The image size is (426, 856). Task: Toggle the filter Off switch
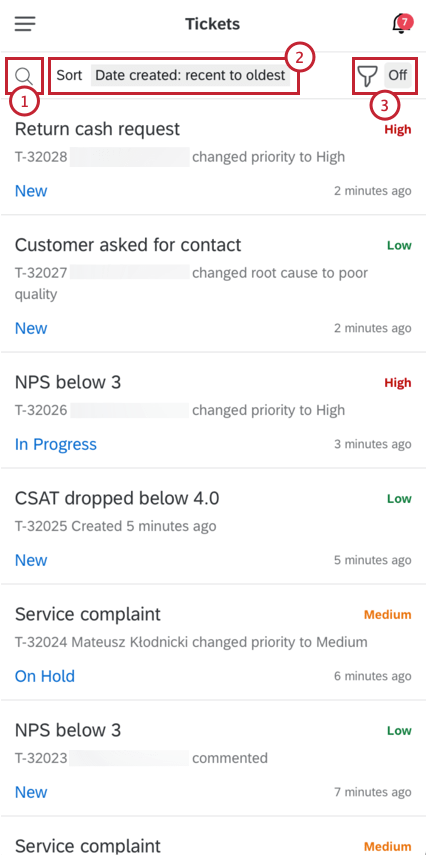coord(398,75)
